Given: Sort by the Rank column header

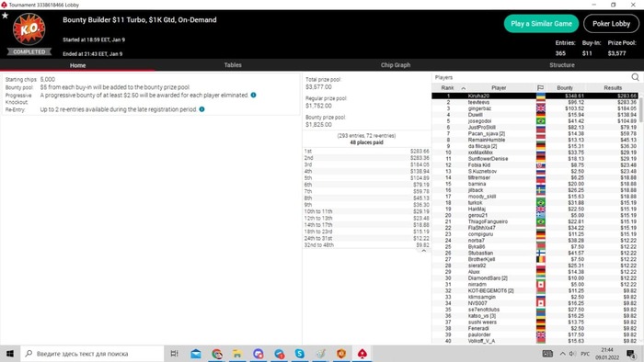Looking at the screenshot, I should (x=447, y=87).
